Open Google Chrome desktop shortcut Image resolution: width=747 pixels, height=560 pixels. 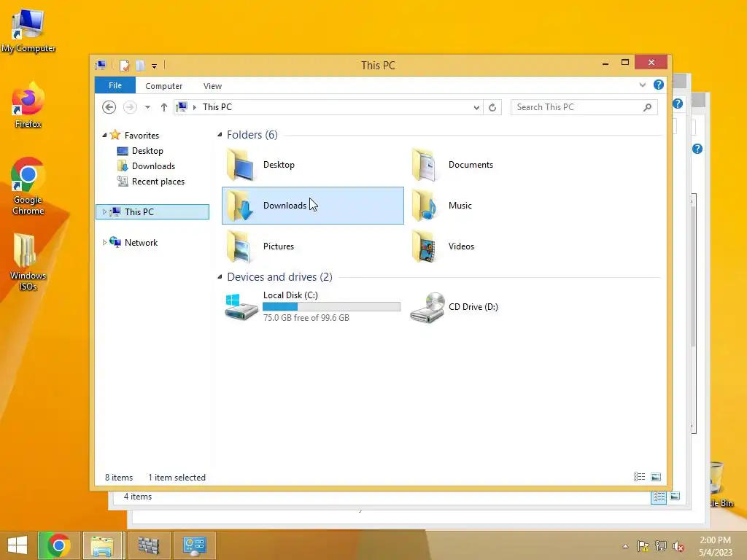pyautogui.click(x=28, y=186)
